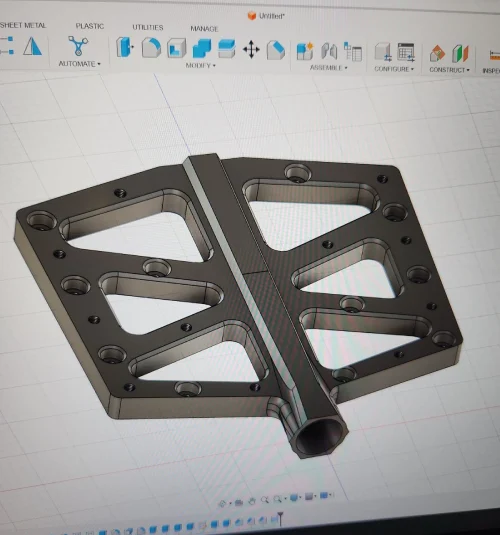The width and height of the screenshot is (500, 535).
Task: Switch to the UTILITIES tab
Action: tap(148, 27)
